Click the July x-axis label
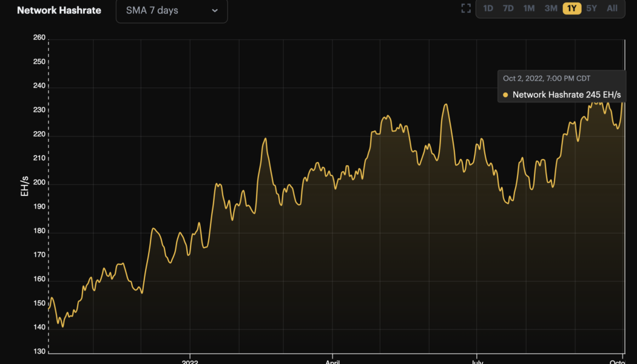This screenshot has height=364, width=637. [x=476, y=360]
